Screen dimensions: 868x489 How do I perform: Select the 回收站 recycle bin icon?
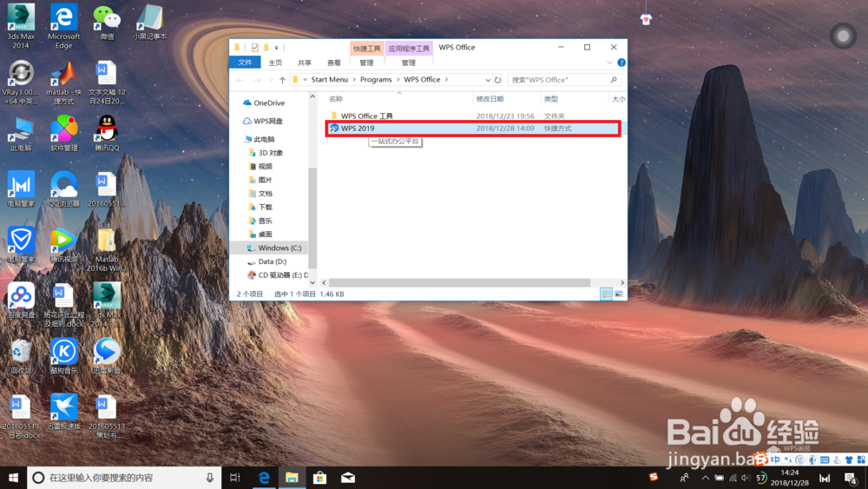pyautogui.click(x=21, y=356)
